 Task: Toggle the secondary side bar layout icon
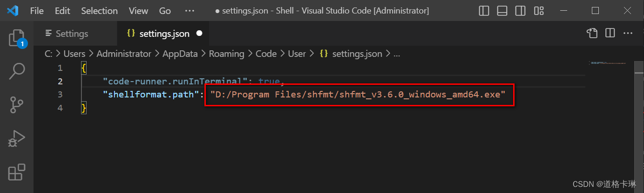(x=521, y=10)
